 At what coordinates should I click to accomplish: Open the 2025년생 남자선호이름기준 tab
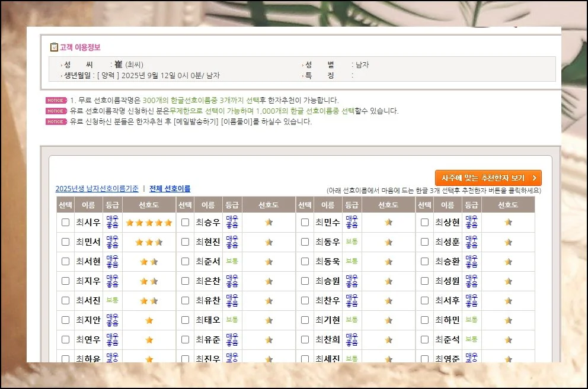(97, 189)
